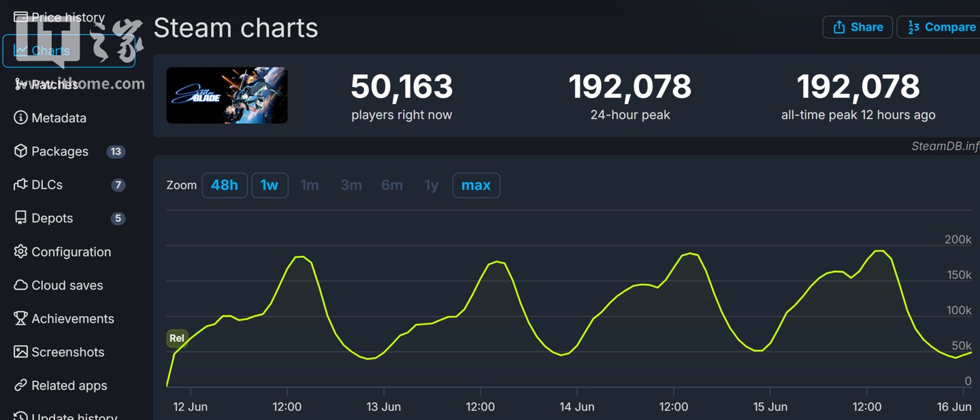Click the Depots device icon

tap(20, 218)
